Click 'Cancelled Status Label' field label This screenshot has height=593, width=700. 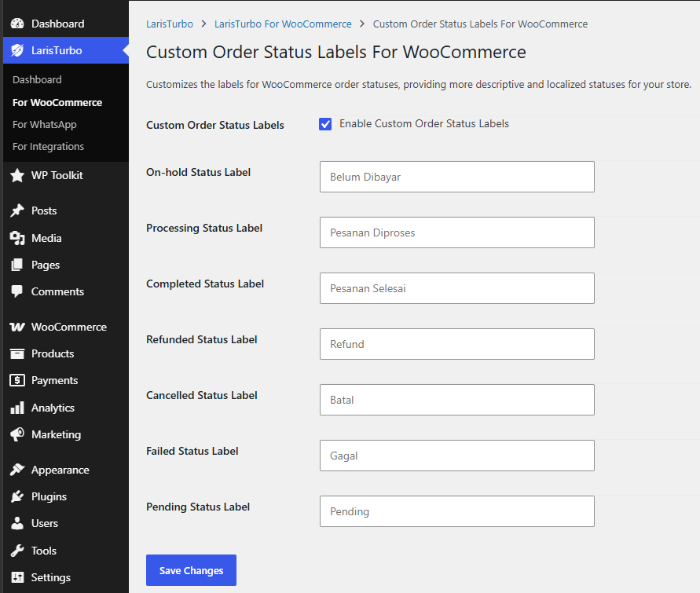[x=202, y=395]
